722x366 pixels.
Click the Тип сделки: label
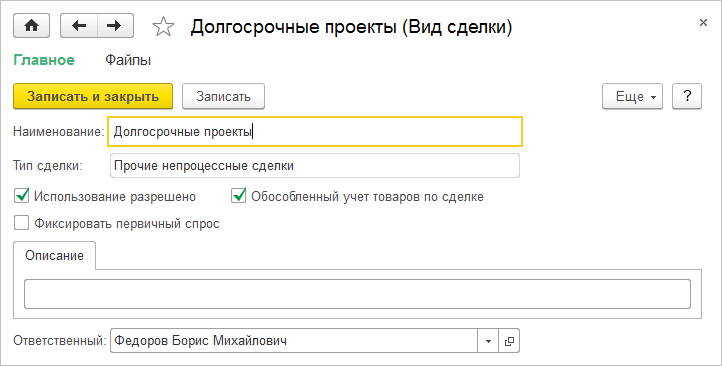[x=48, y=166]
